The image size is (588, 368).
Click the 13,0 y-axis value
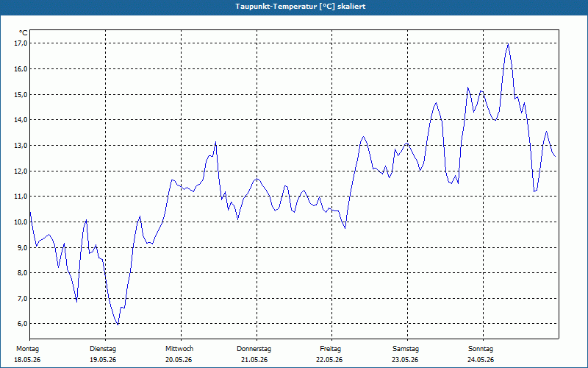coord(21,145)
